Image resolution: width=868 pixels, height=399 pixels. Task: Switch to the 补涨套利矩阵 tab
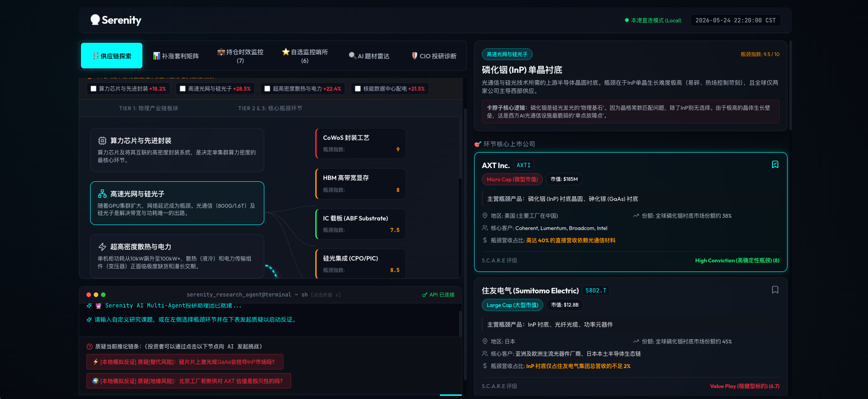176,56
